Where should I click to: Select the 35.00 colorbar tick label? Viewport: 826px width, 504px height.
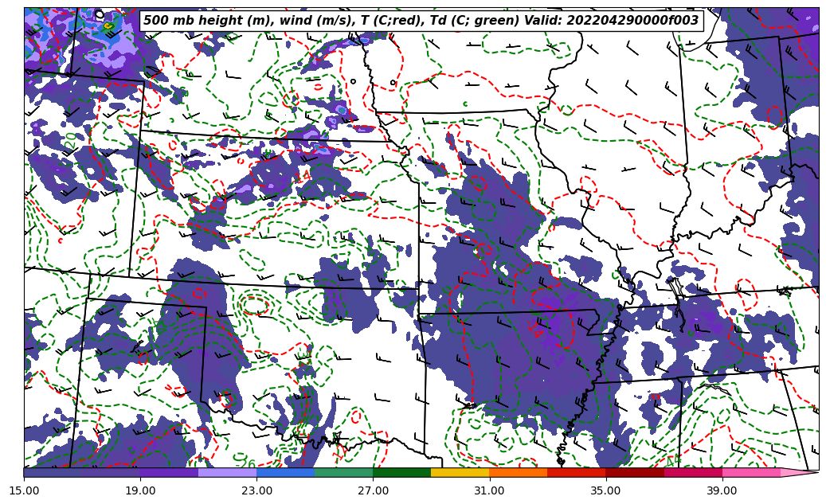click(605, 490)
